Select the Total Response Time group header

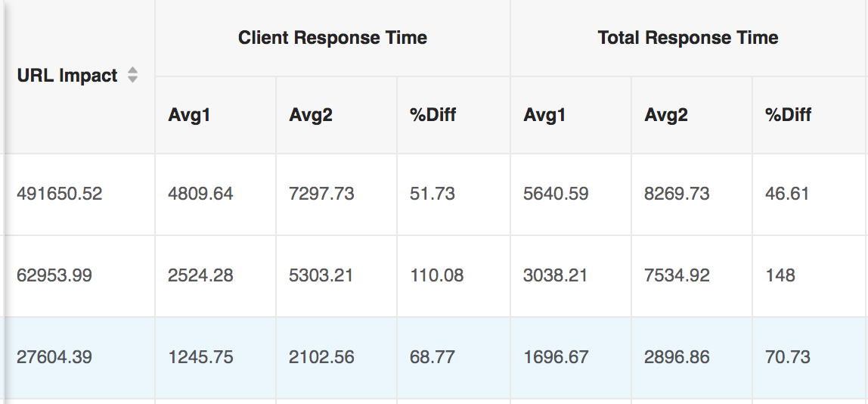(689, 38)
